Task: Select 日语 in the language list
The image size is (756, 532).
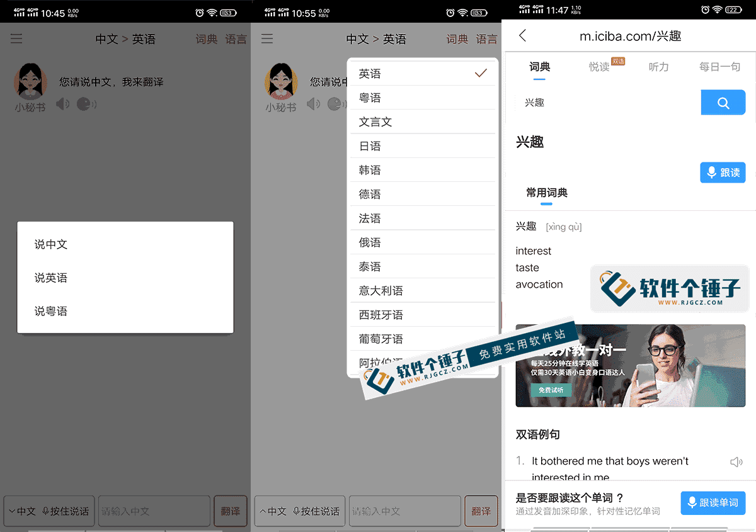Action: [x=423, y=146]
